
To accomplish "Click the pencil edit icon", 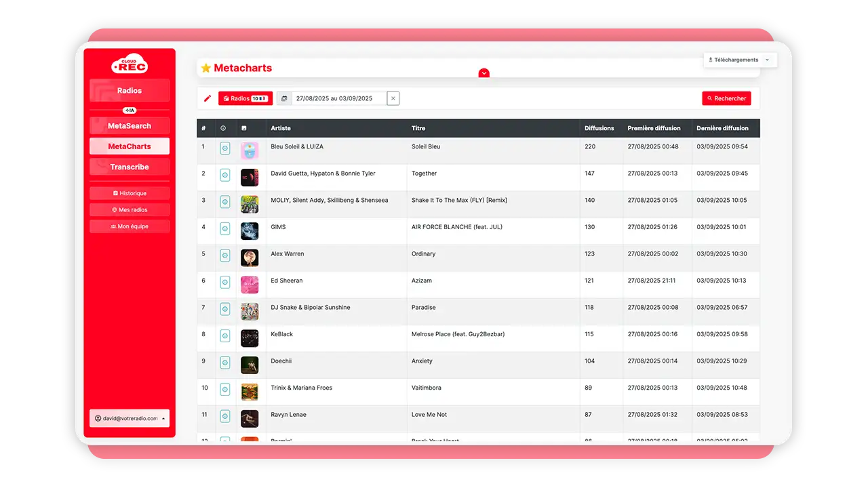I will tap(208, 98).
